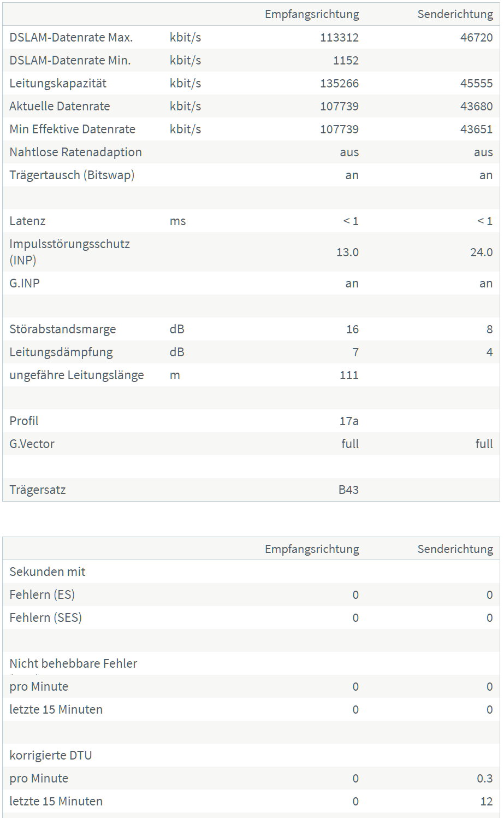Select the 135266 line capacity value

pos(339,84)
